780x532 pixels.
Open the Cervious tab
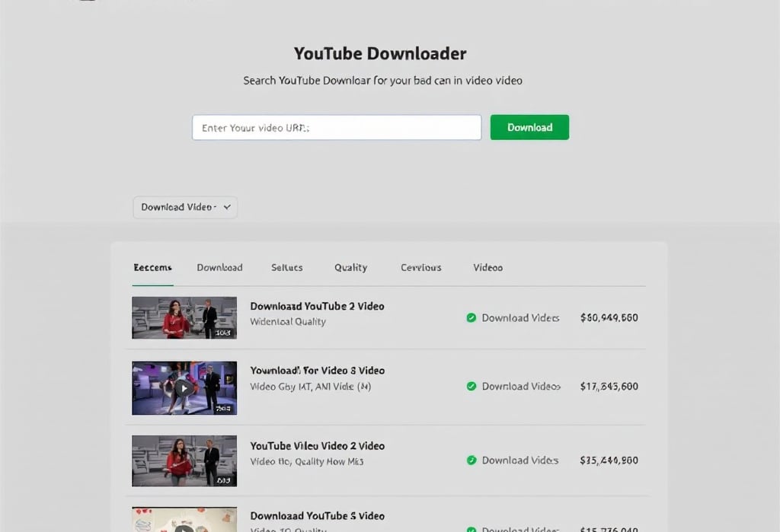click(x=420, y=267)
